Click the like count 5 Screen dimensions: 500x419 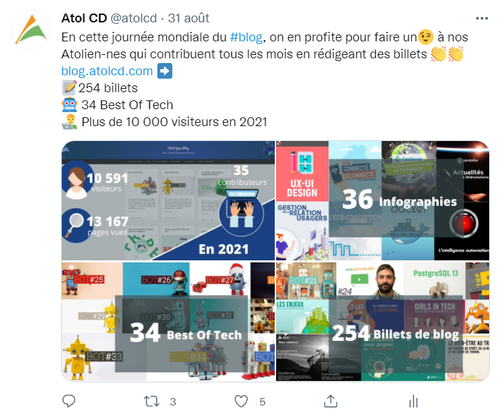pyautogui.click(x=262, y=402)
